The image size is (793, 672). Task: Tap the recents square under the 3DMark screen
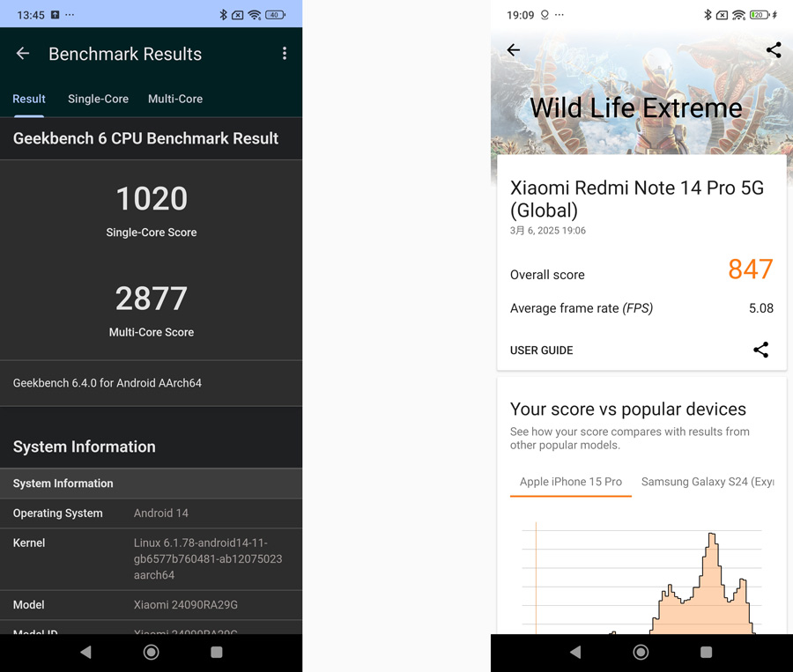[x=706, y=652]
